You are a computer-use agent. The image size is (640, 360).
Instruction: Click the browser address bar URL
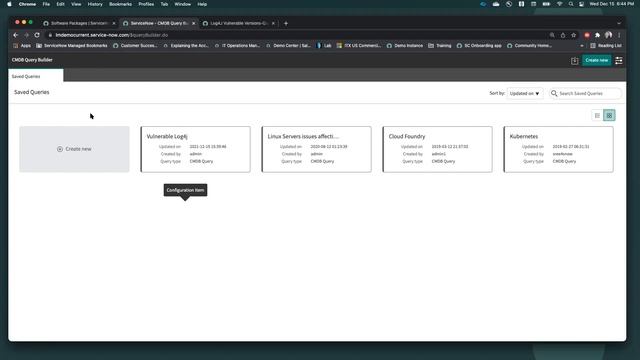click(x=111, y=35)
